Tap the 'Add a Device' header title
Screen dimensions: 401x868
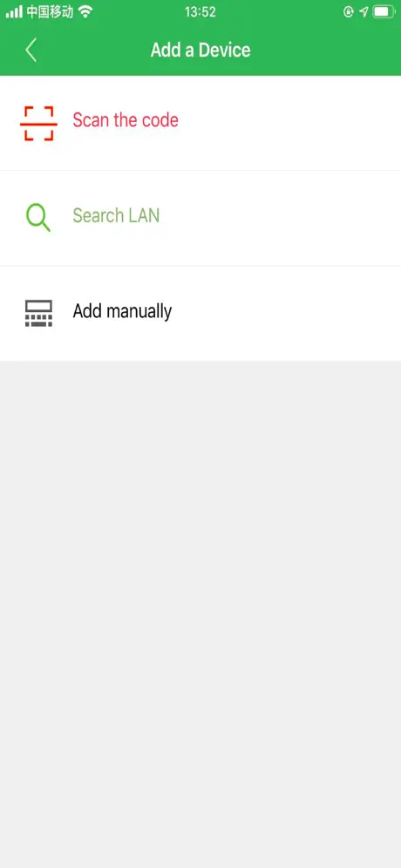[200, 50]
